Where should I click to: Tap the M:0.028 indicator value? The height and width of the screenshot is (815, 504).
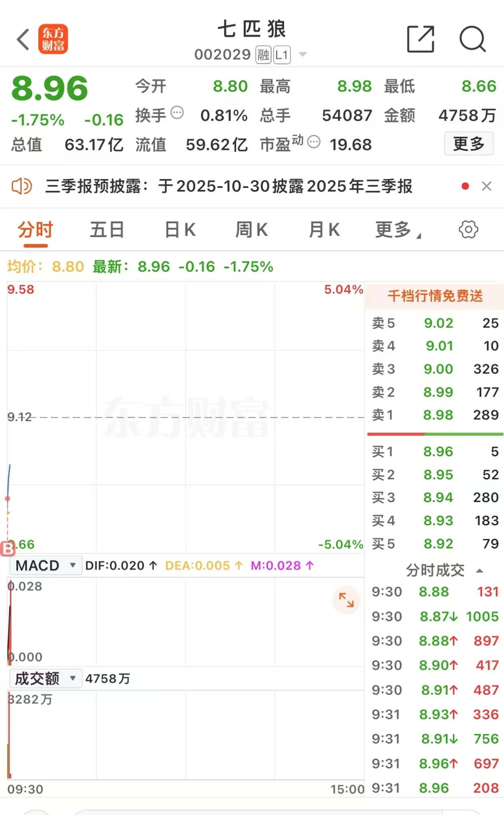pyautogui.click(x=282, y=565)
